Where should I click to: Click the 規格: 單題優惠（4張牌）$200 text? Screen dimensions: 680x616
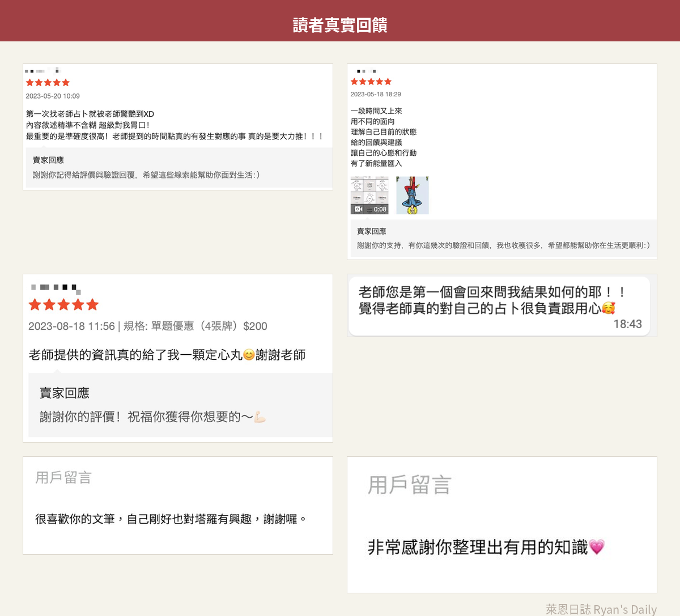[195, 326]
